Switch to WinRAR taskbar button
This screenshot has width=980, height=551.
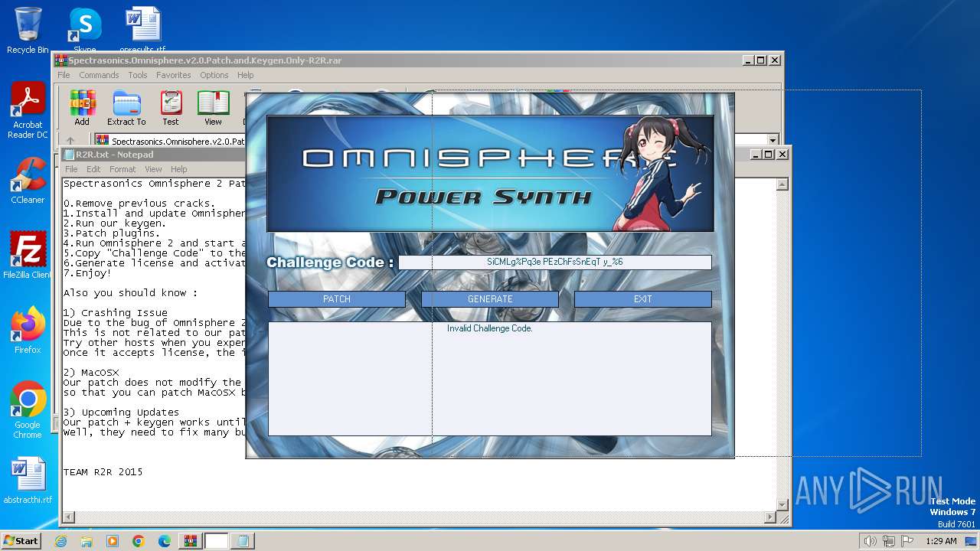tap(191, 541)
